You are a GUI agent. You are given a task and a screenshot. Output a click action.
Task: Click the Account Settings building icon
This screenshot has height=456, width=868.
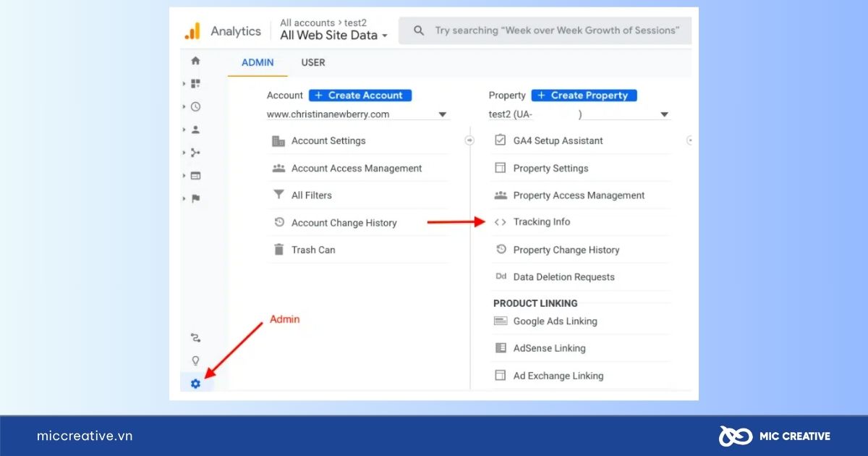(278, 141)
